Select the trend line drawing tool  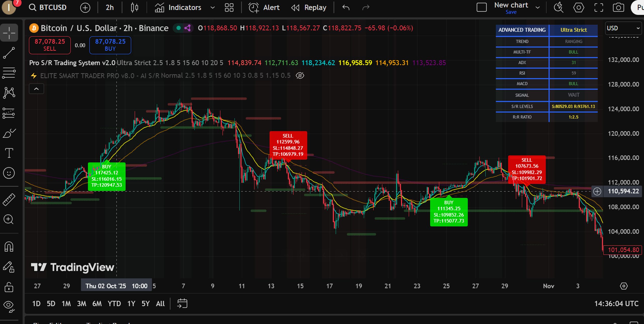(x=9, y=53)
